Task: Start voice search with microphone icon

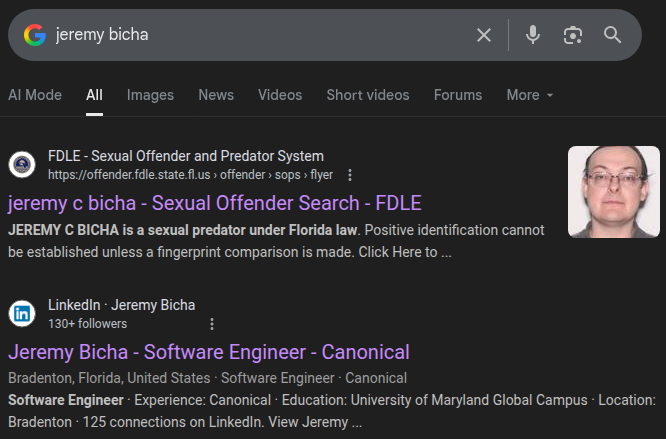Action: [x=533, y=35]
